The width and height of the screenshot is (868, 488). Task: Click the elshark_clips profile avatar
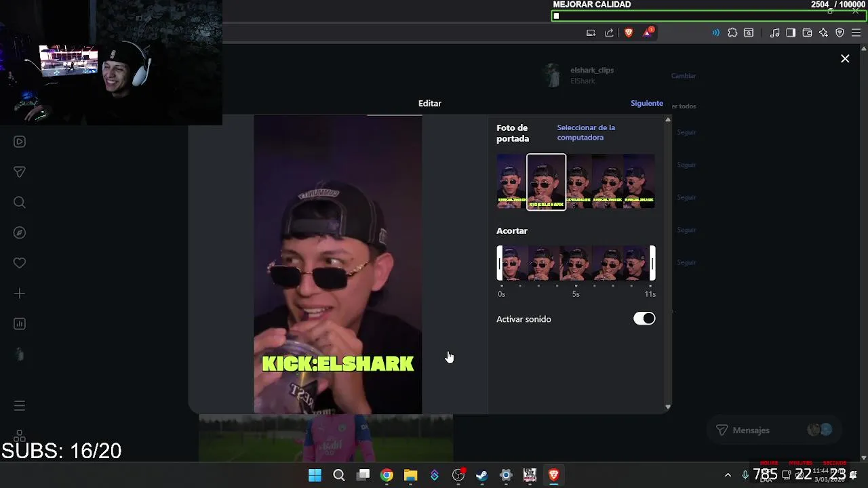click(x=553, y=75)
